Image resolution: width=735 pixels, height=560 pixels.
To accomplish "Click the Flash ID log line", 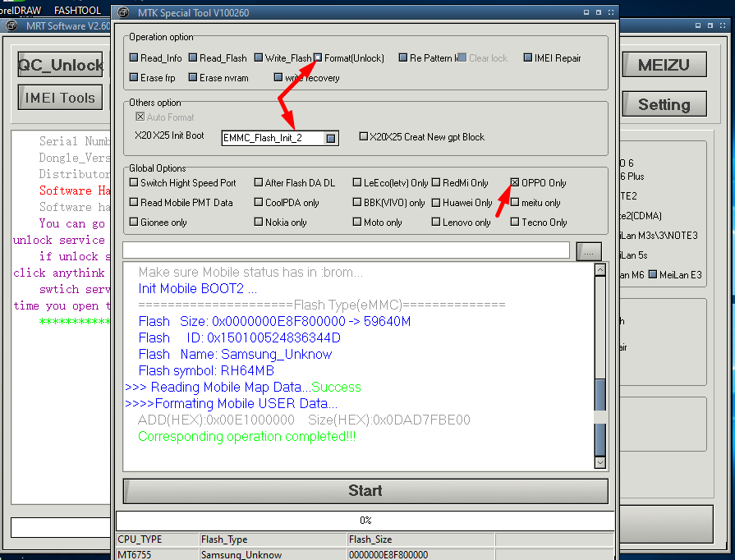I will pyautogui.click(x=240, y=337).
